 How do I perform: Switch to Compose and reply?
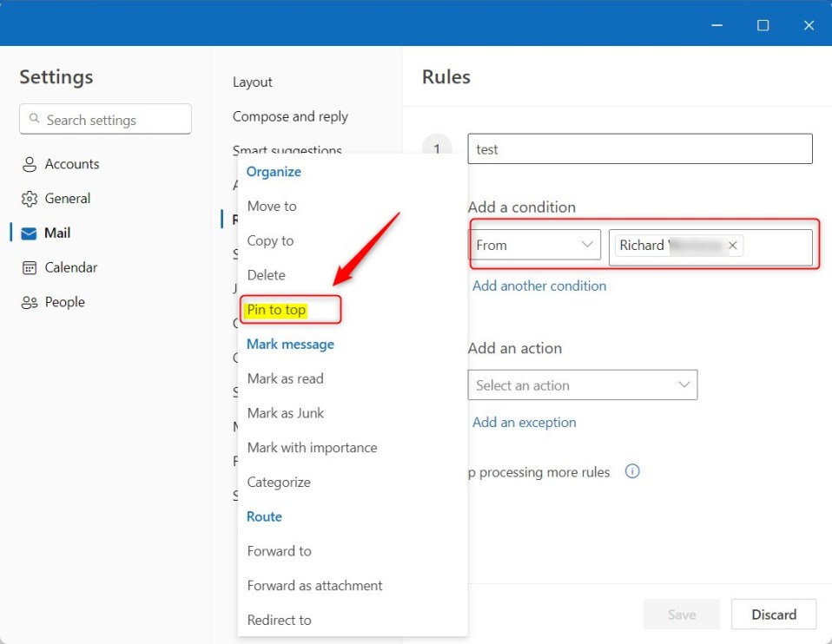290,116
